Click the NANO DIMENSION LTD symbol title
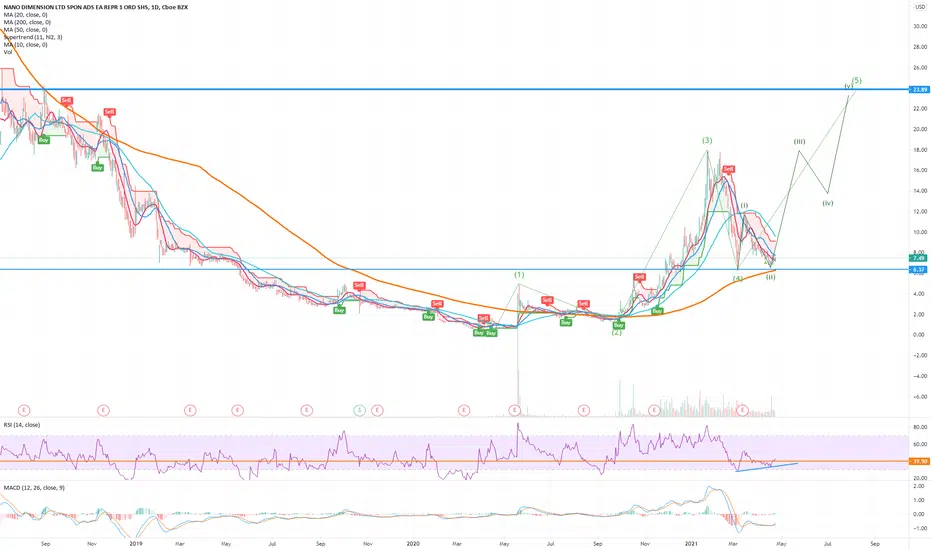The image size is (932, 550). [96, 7]
